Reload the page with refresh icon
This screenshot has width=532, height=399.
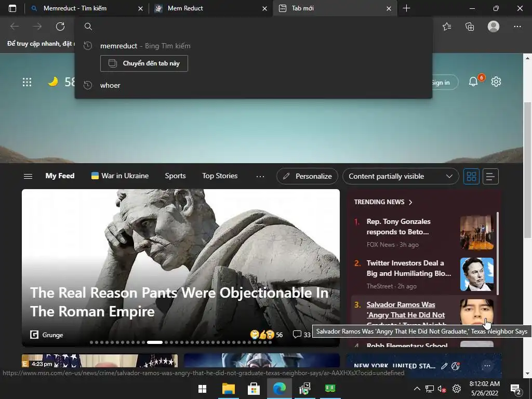(x=60, y=26)
